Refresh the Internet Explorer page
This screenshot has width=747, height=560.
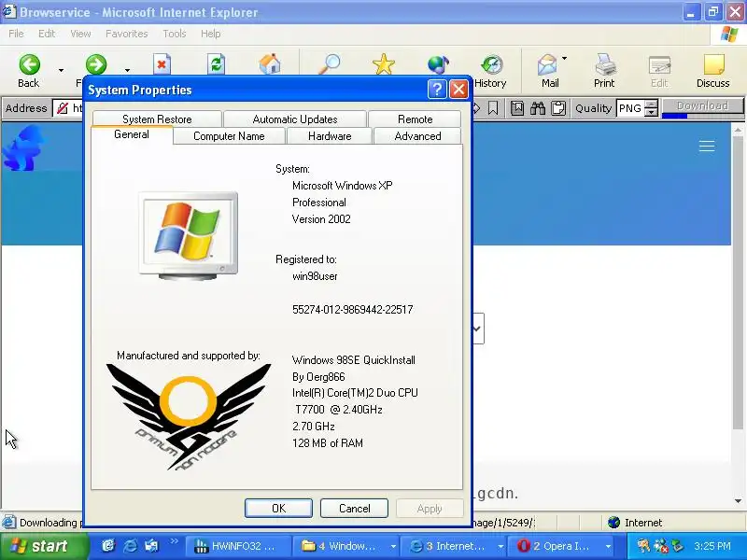coord(216,64)
